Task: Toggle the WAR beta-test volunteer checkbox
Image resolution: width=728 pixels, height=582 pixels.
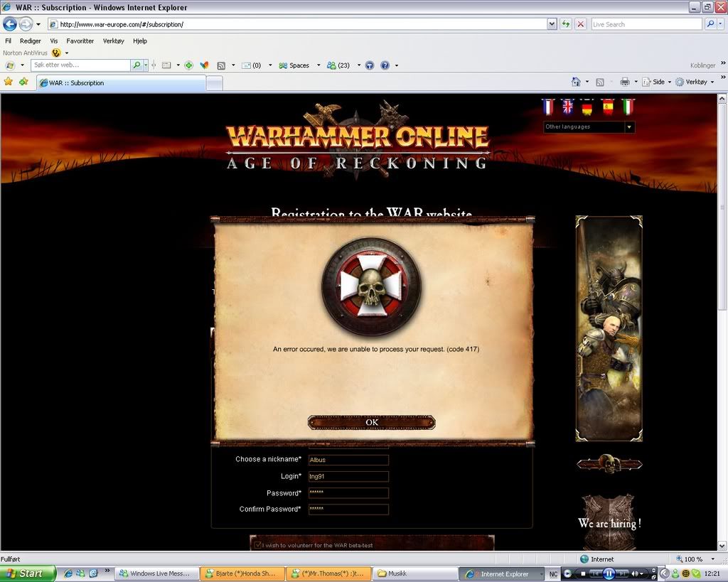Action: click(x=257, y=545)
